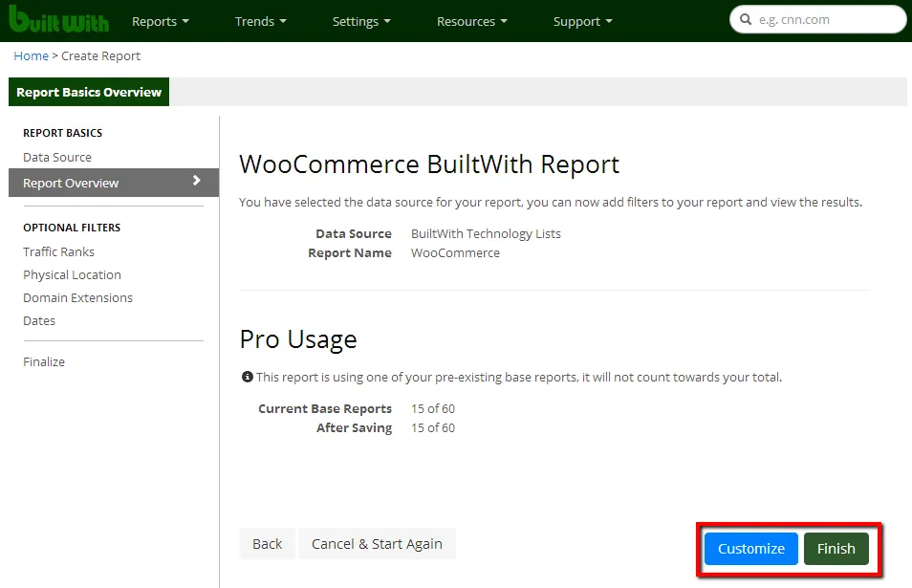Image resolution: width=912 pixels, height=588 pixels.
Task: Go to Finalize step
Action: pyautogui.click(x=44, y=362)
